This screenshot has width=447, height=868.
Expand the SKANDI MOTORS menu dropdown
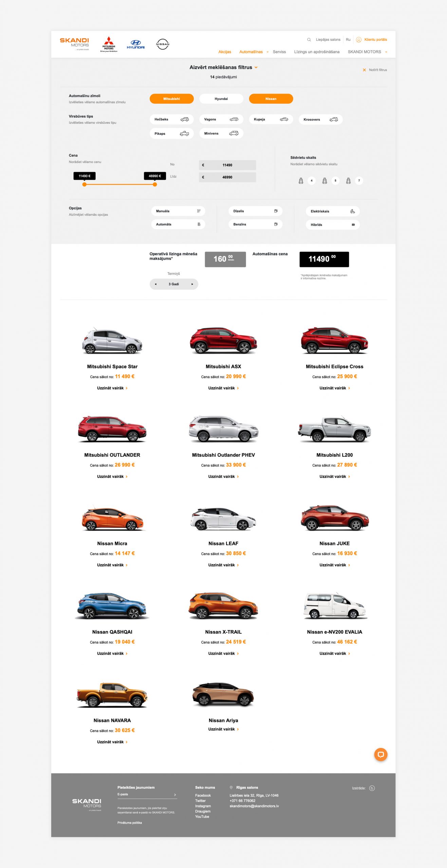click(386, 52)
